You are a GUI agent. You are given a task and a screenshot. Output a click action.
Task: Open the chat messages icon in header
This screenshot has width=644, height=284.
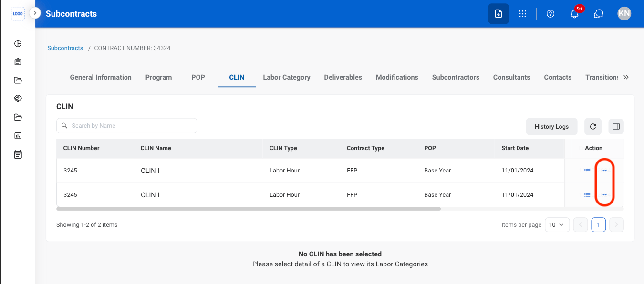[599, 14]
